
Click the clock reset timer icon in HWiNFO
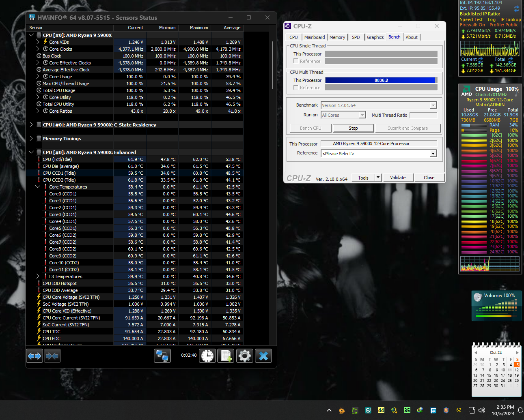tap(207, 356)
